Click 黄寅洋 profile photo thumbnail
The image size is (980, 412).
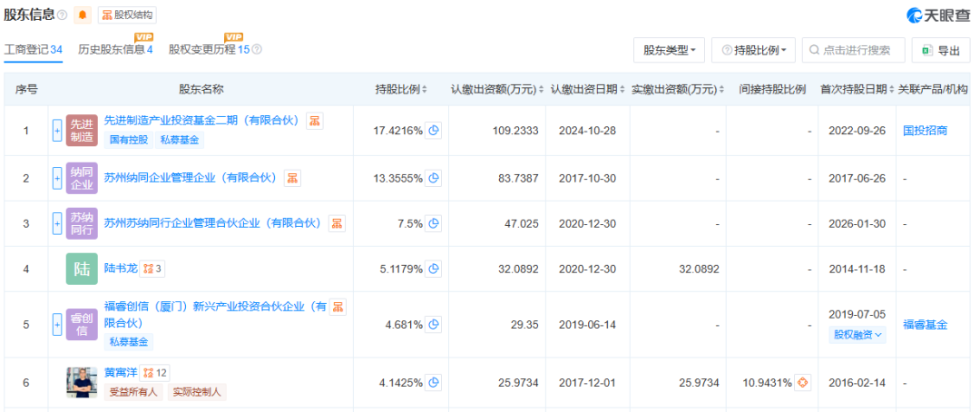click(82, 382)
